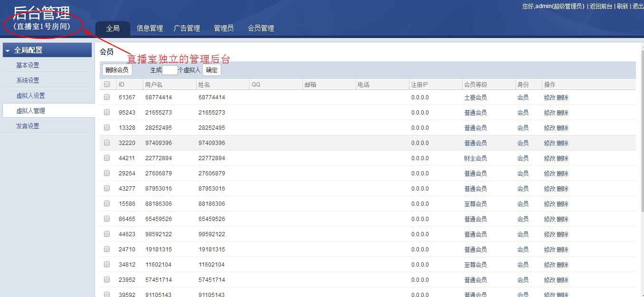
Task: Tick the checkbox for member ID 86465
Action: click(x=107, y=219)
